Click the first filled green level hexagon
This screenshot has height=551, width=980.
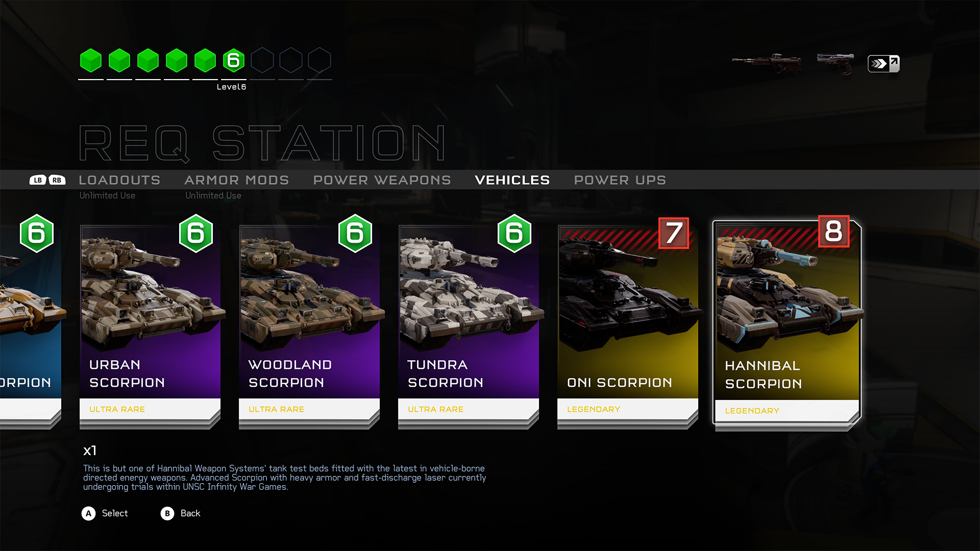click(91, 61)
